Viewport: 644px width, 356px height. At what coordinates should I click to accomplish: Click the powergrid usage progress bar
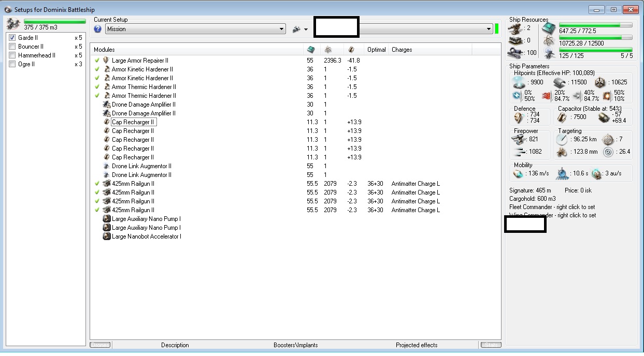coord(595,37)
